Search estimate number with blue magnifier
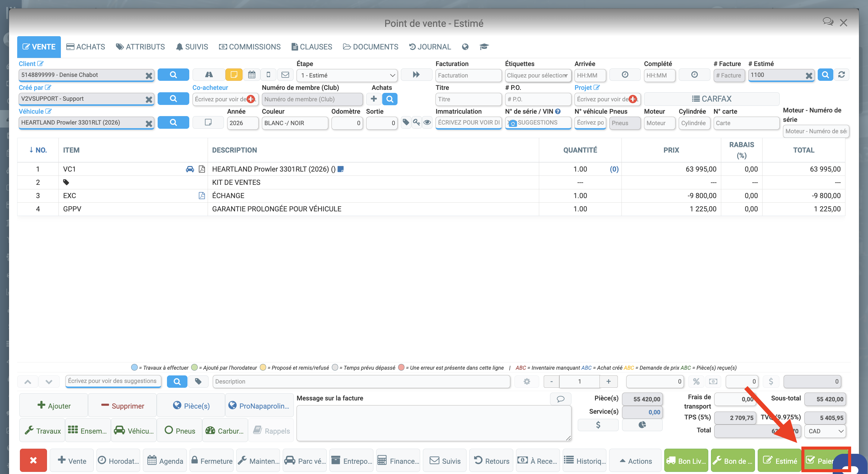This screenshot has height=474, width=868. coord(825,75)
